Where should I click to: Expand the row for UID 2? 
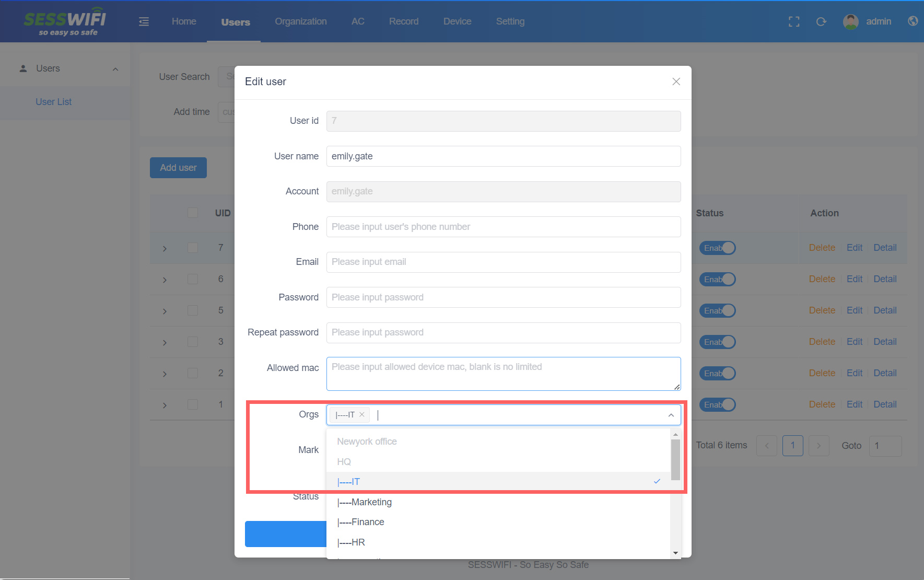tap(165, 374)
